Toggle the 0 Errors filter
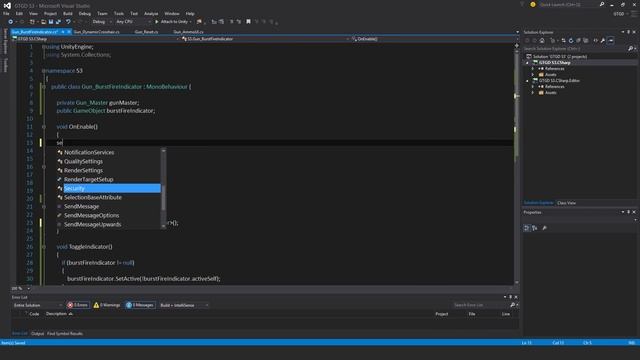This screenshot has height=360, width=640. tap(78, 305)
